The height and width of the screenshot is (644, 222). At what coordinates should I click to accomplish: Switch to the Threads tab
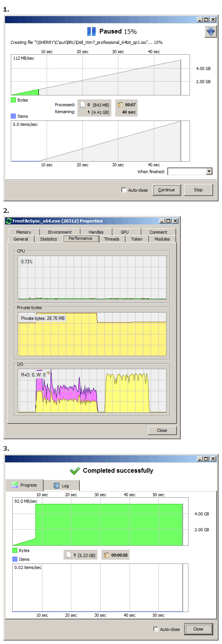[112, 239]
